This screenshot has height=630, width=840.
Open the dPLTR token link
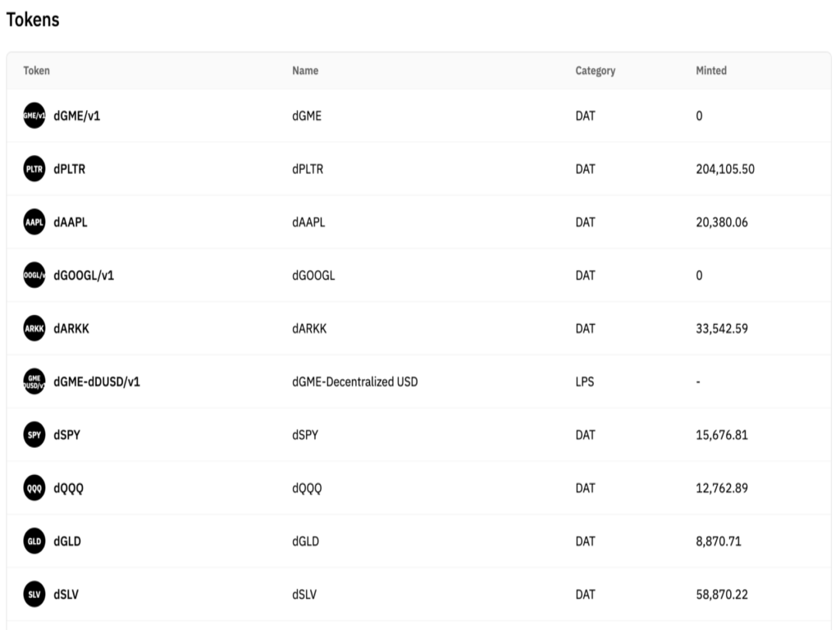click(70, 169)
